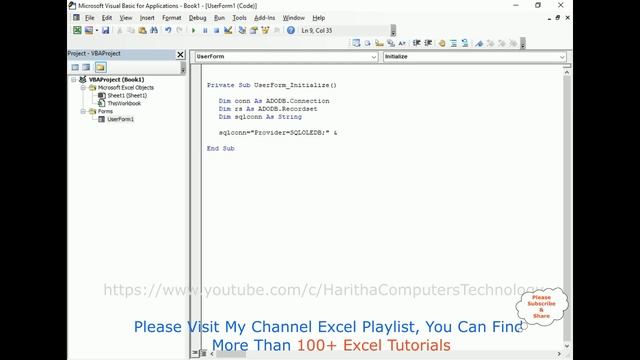Save Book1 using the disk icon

(x=105, y=30)
